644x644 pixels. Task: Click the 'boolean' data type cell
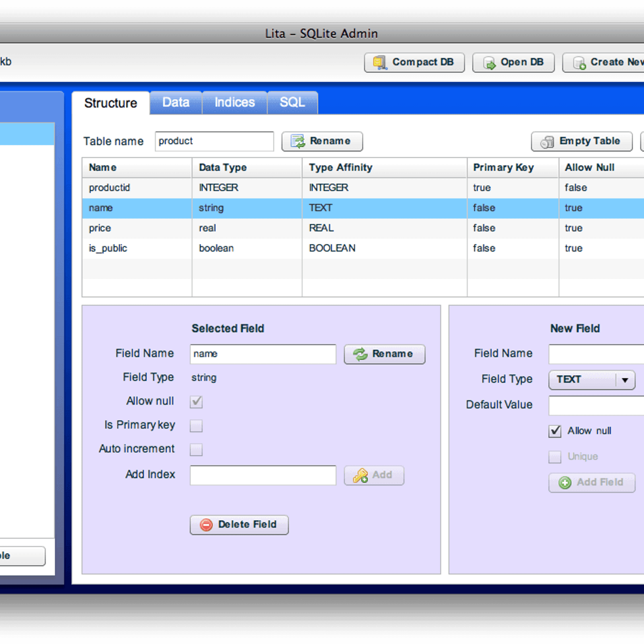(x=247, y=248)
